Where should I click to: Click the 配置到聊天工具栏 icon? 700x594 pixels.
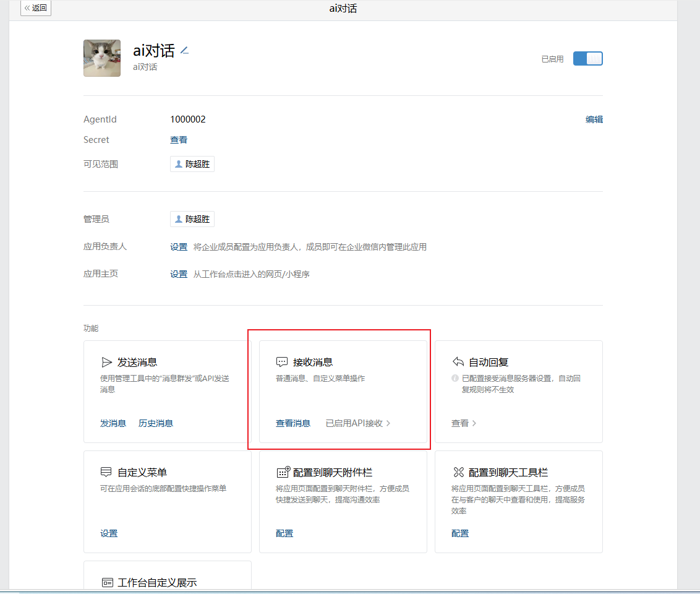[x=458, y=472]
